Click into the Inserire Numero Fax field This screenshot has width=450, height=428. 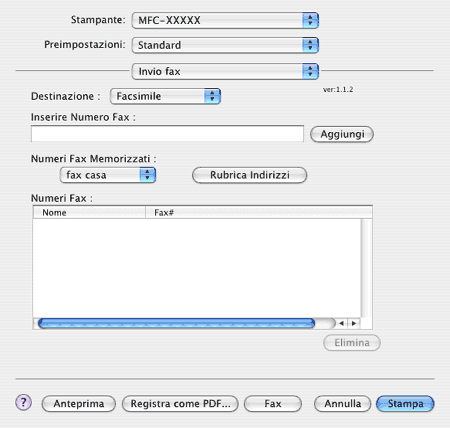pos(167,134)
